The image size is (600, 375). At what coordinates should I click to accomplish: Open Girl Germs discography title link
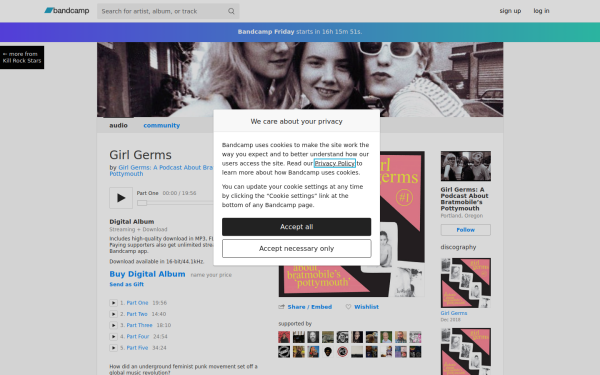click(x=454, y=313)
